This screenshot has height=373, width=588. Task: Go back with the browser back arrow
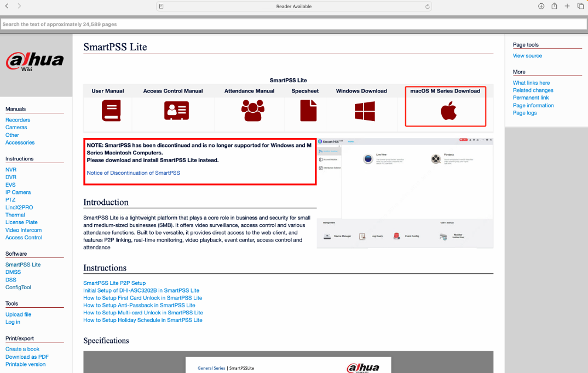[7, 6]
